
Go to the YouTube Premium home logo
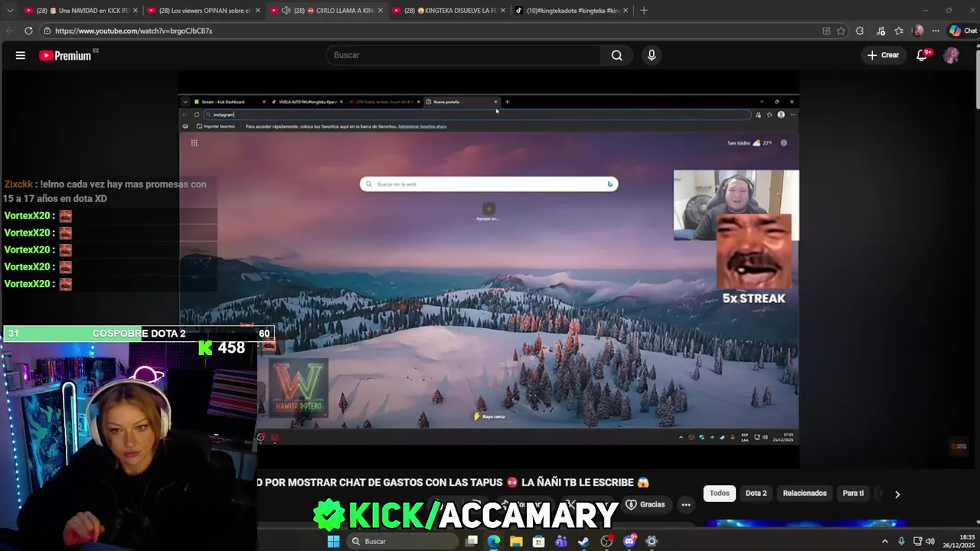point(65,55)
